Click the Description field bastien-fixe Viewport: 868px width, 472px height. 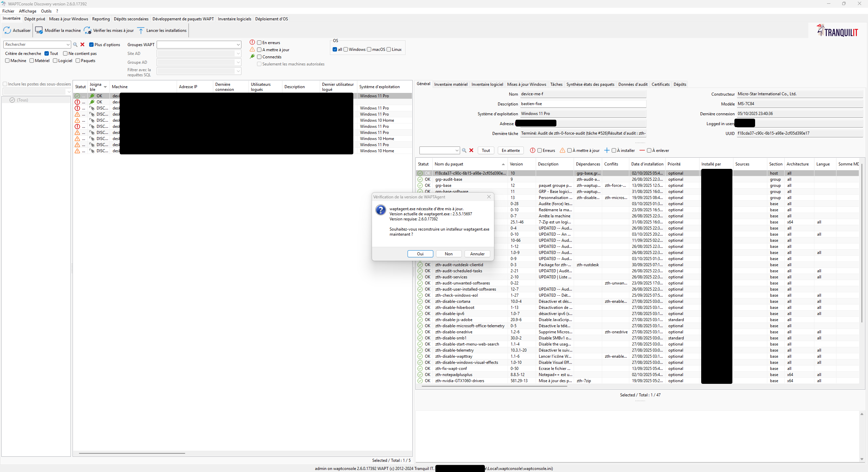[x=583, y=104]
